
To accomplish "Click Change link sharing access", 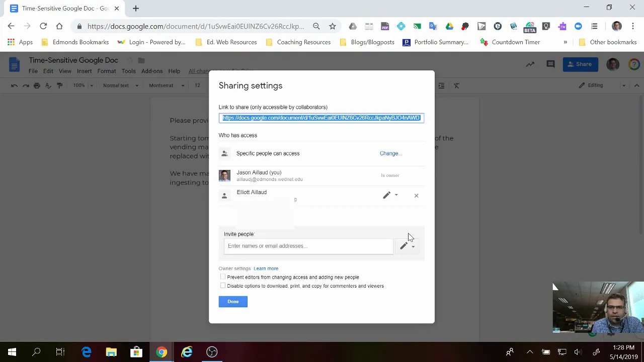I will [390, 153].
